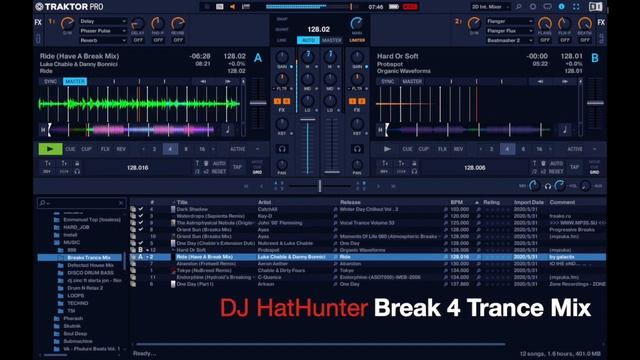Toggle DELAY effect OFF button
The height and width of the screenshot is (360, 640).
coord(138,40)
